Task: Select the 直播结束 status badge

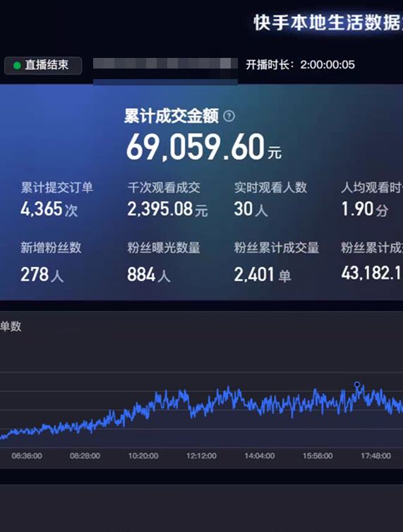Action: pyautogui.click(x=43, y=65)
